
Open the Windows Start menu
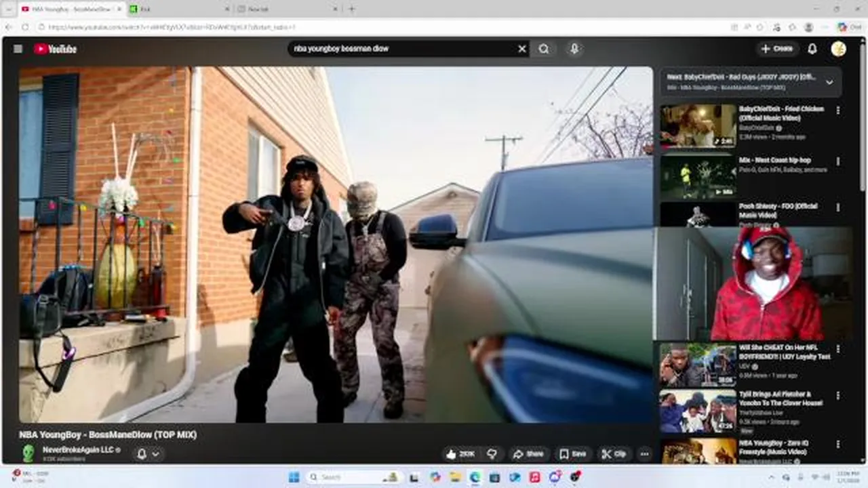294,477
